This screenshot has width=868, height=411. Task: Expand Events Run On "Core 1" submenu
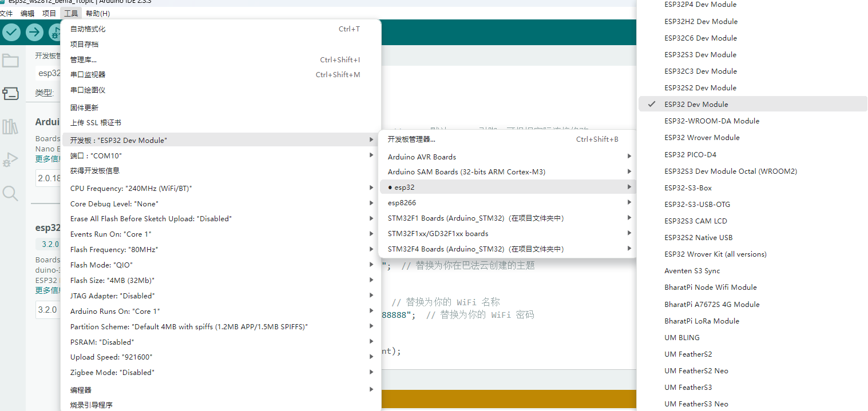pos(221,234)
